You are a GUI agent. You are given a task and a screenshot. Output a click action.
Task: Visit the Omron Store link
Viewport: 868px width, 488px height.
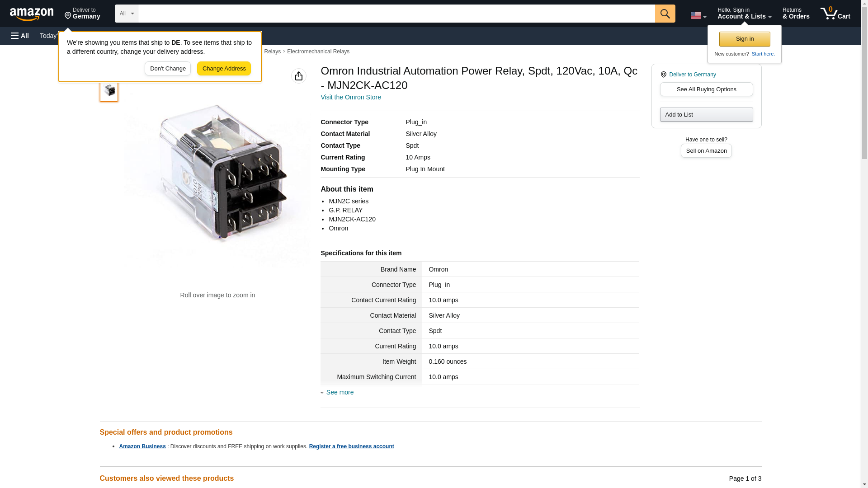click(350, 97)
